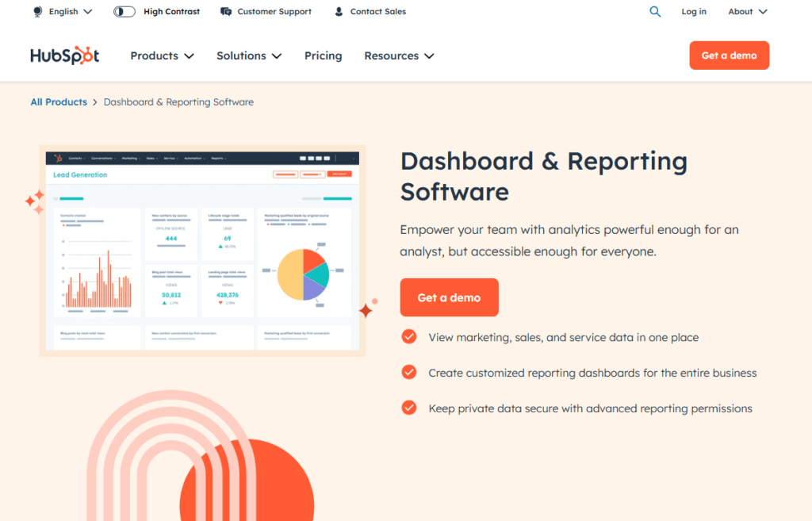Open the Contact Sales link
The height and width of the screenshot is (521, 812).
click(370, 11)
